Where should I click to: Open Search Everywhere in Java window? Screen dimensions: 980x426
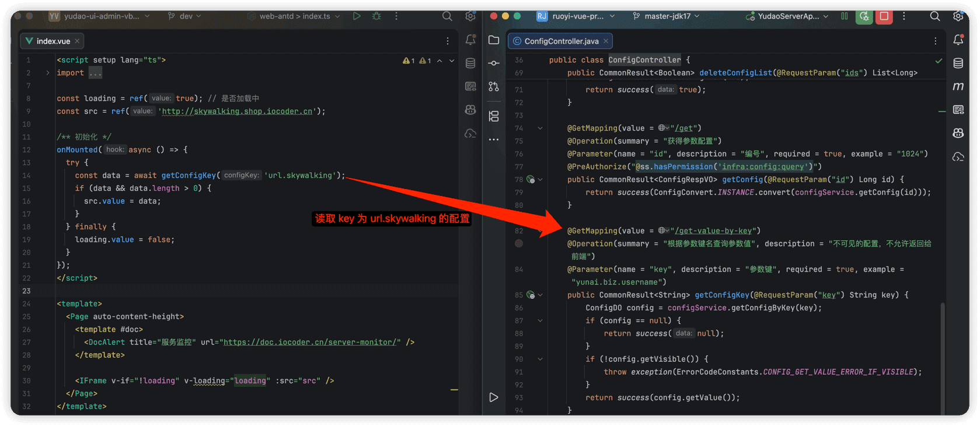click(935, 16)
